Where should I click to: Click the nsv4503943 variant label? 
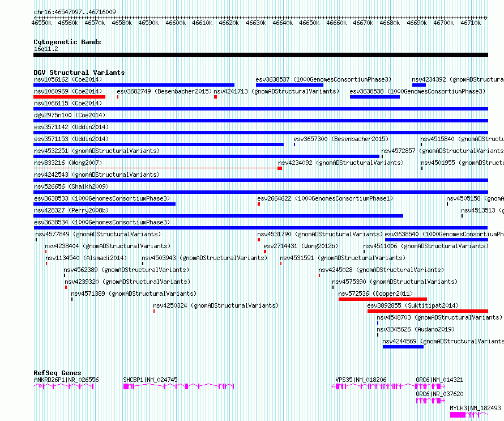[x=204, y=258]
